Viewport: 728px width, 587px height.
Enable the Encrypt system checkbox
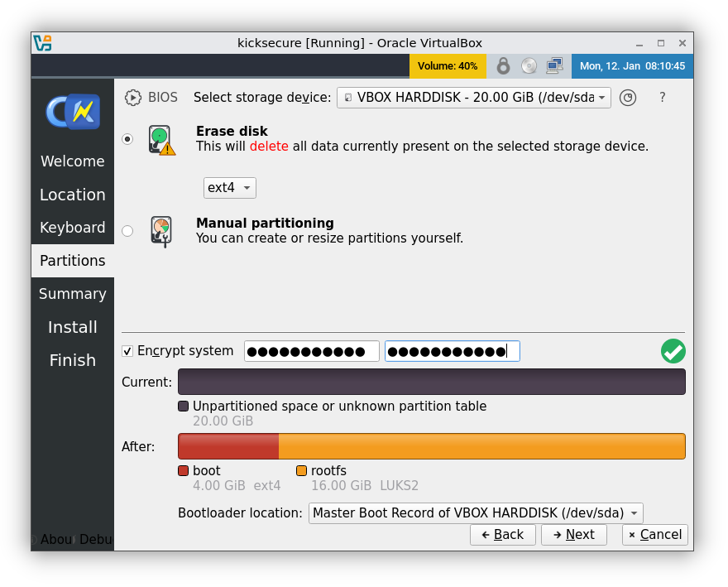coord(127,351)
